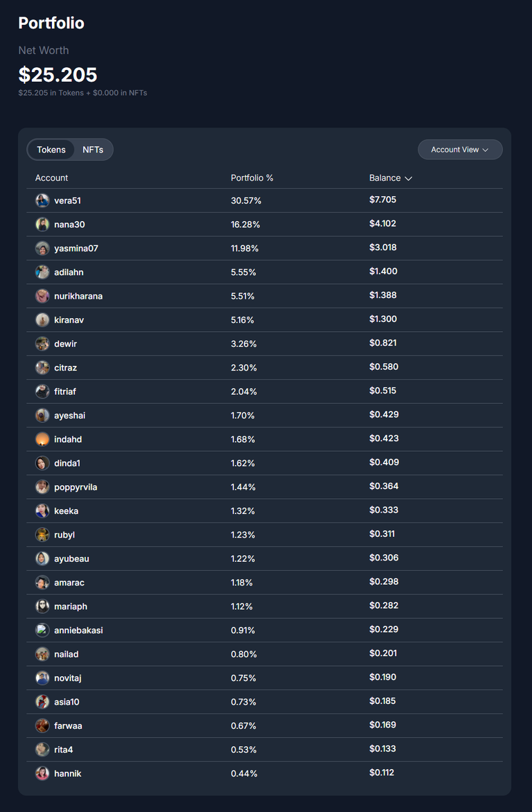Sort by Portfolio % column header

pyautogui.click(x=251, y=177)
